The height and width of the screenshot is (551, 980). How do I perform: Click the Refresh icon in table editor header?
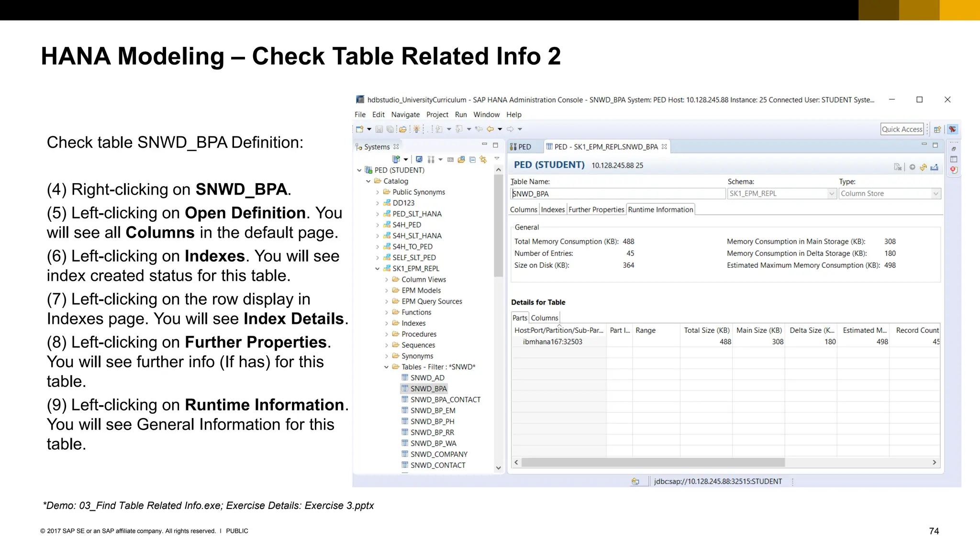[x=923, y=167]
